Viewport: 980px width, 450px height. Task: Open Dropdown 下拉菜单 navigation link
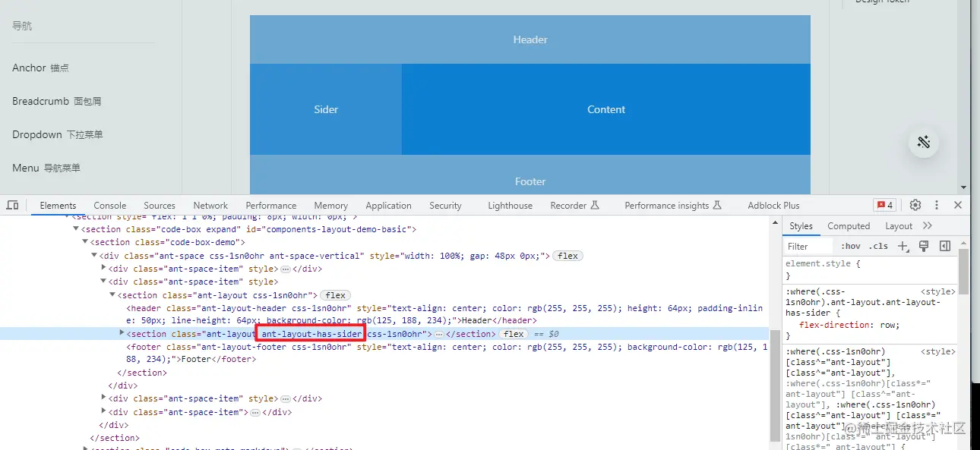[x=58, y=134]
